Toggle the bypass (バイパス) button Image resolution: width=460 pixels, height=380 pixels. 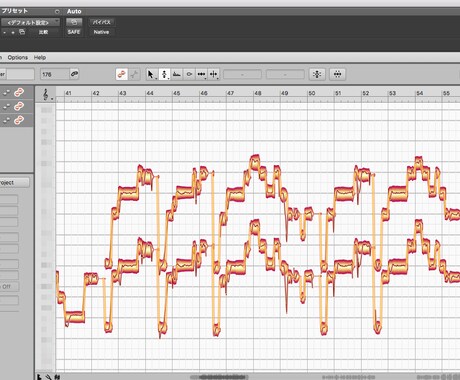point(102,22)
